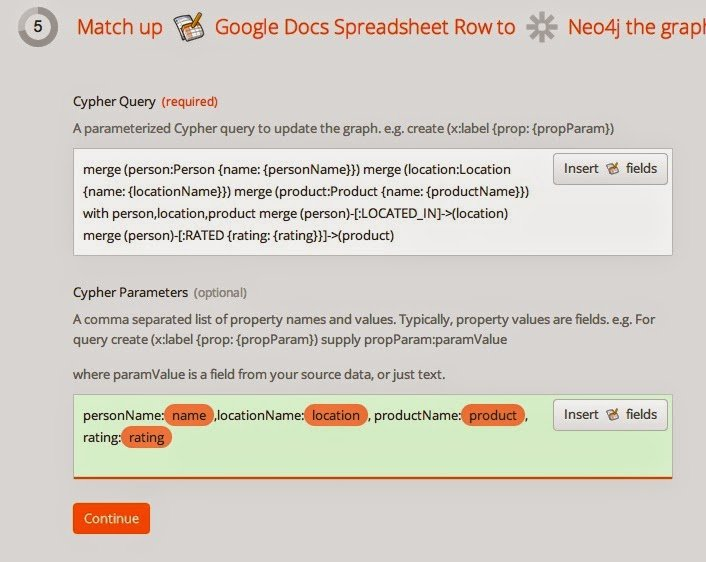Click 'Google Docs Spreadsheet Row to' heading

[365, 27]
